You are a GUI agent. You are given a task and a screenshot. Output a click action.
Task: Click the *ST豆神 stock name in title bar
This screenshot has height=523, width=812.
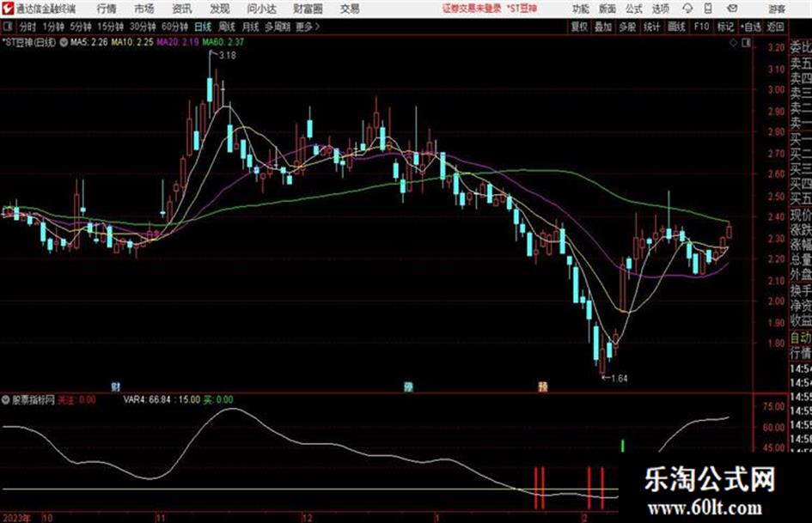point(522,9)
